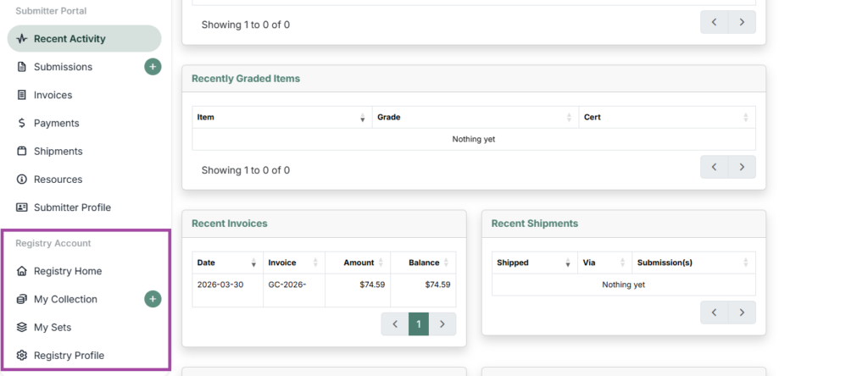This screenshot has height=376, width=868.
Task: Click next page arrow in Recent Invoices
Action: [442, 324]
